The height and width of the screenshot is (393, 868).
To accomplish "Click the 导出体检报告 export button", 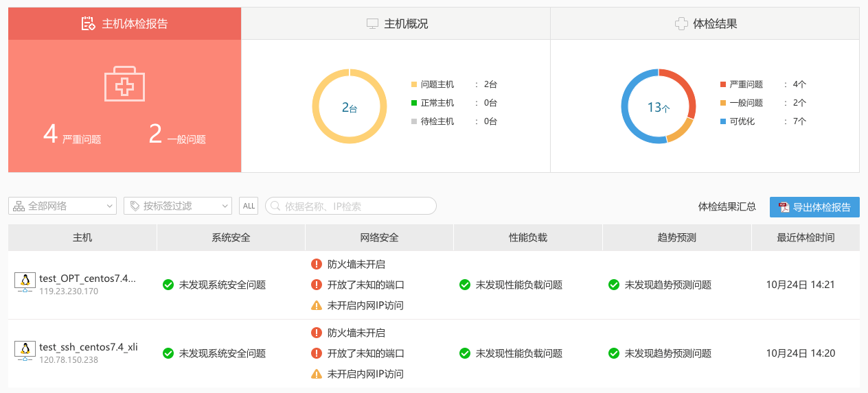I will pyautogui.click(x=814, y=207).
